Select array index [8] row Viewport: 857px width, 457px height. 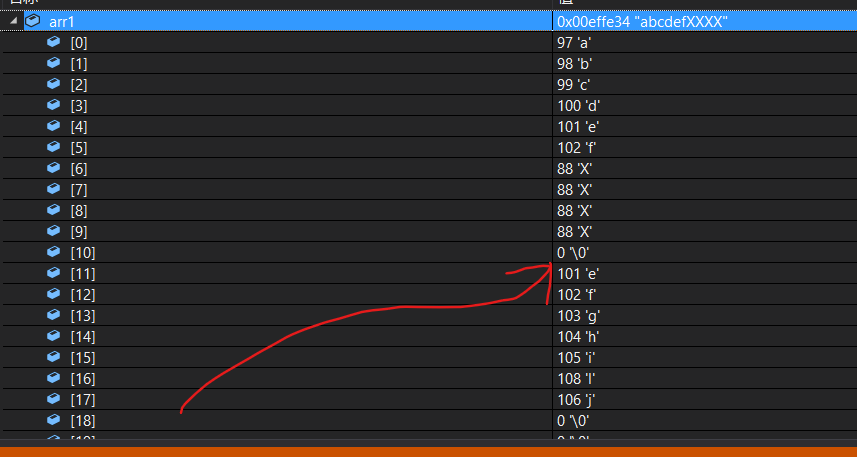click(x=428, y=210)
